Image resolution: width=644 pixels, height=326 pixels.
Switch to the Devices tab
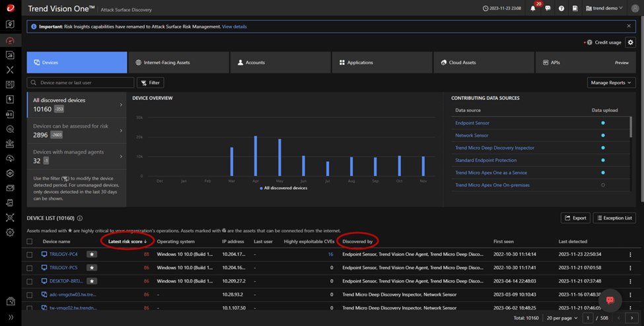77,62
